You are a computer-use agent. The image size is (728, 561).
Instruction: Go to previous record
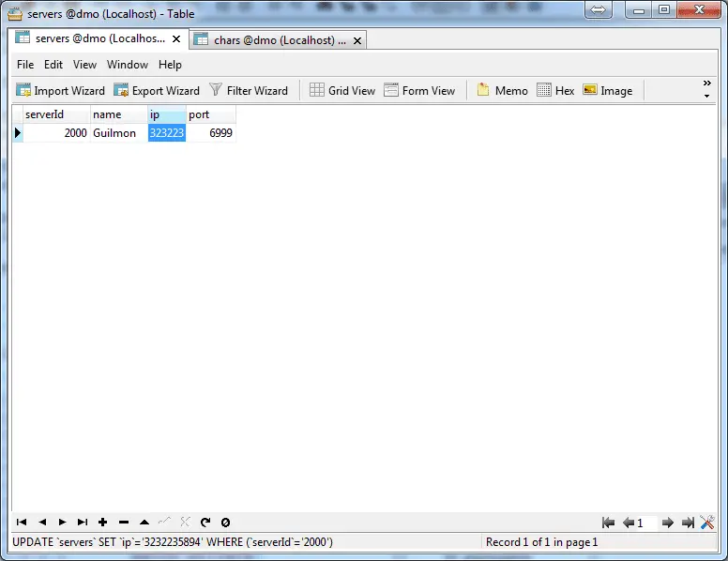click(42, 522)
